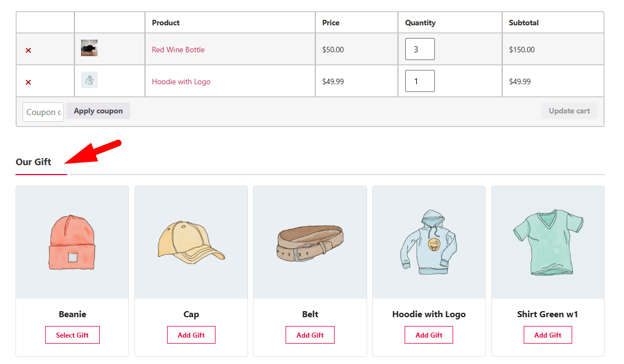Add the Cap gift to cart
Screen dimensions: 624x364
pos(191,334)
